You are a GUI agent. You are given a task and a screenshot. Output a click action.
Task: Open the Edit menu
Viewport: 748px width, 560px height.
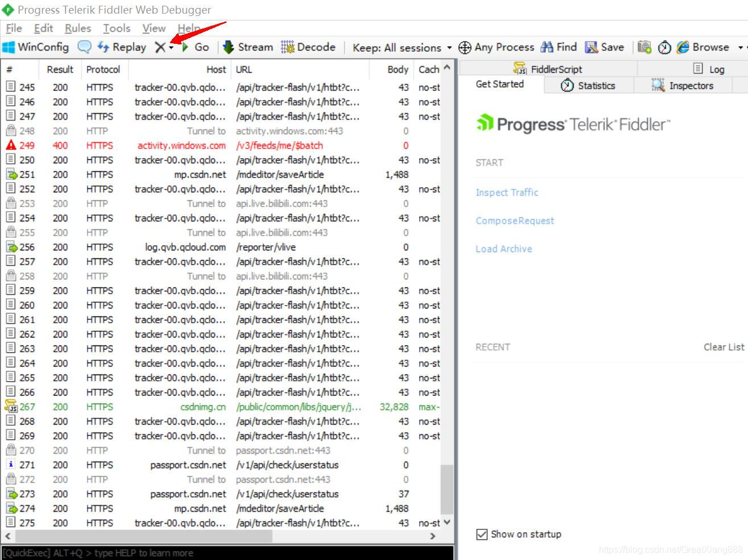pyautogui.click(x=43, y=28)
